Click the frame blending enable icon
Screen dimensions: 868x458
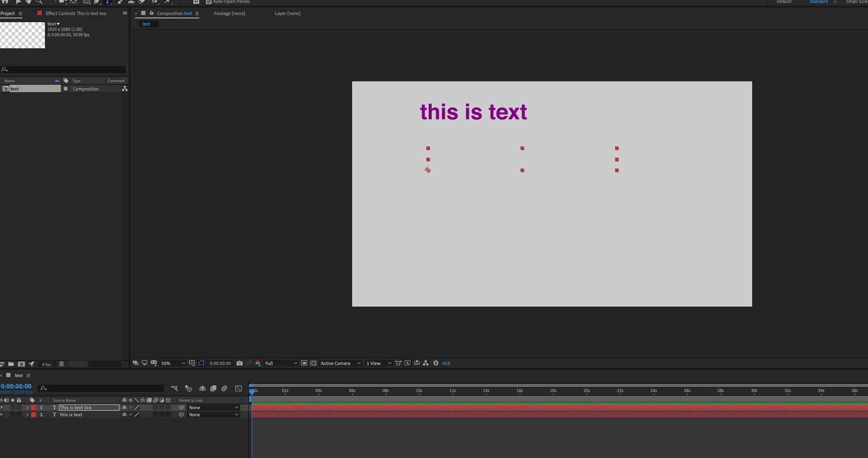213,388
